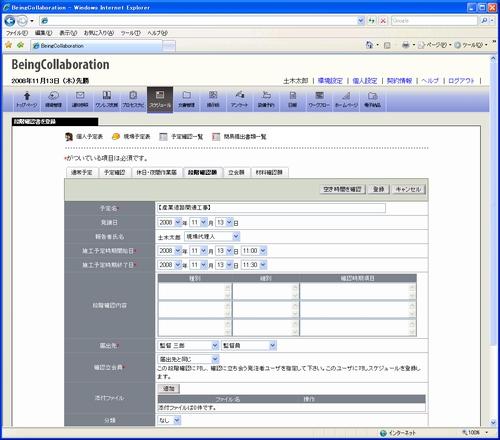Click the first 確認時期項目 textarea
Viewport: 500px width, 440px height.
click(358, 291)
